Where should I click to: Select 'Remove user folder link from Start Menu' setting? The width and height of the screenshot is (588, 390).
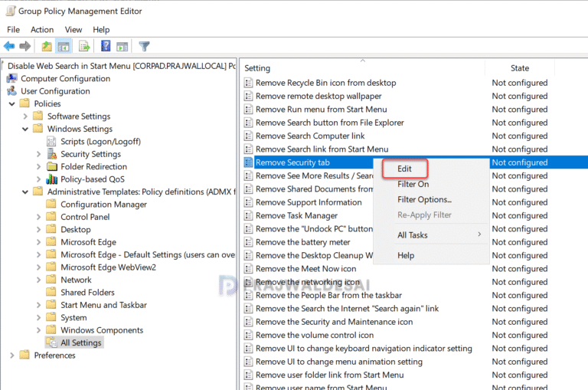pos(330,375)
